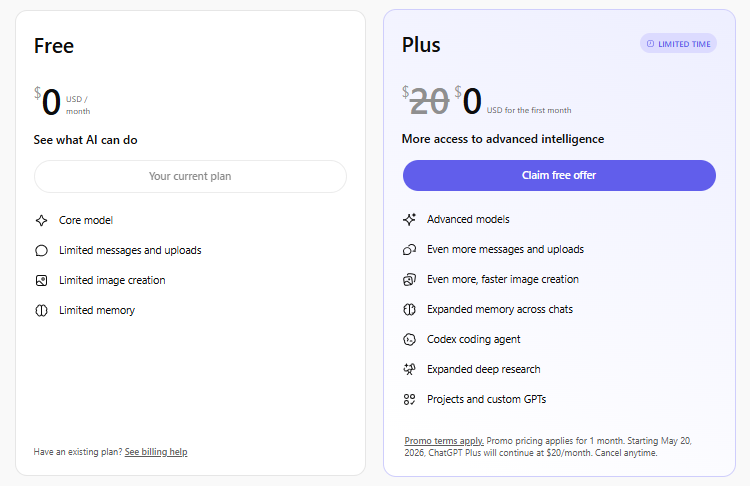Click the Free plan heading
The height and width of the screenshot is (486, 750).
54,46
